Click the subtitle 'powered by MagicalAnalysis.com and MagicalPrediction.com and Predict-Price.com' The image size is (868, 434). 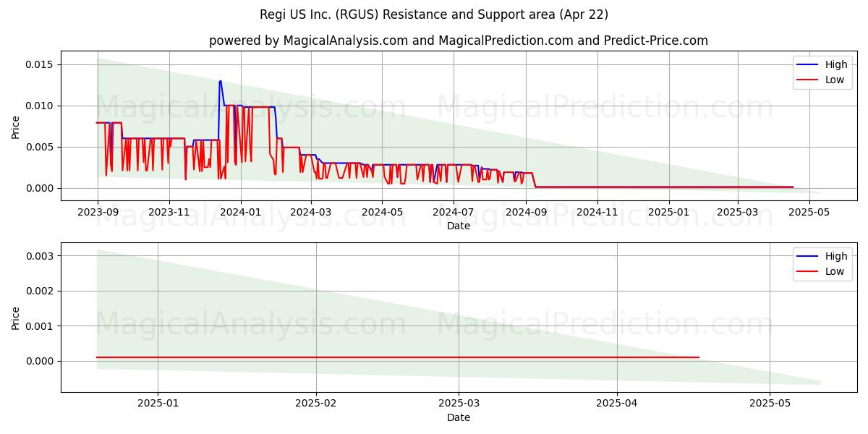click(x=459, y=41)
